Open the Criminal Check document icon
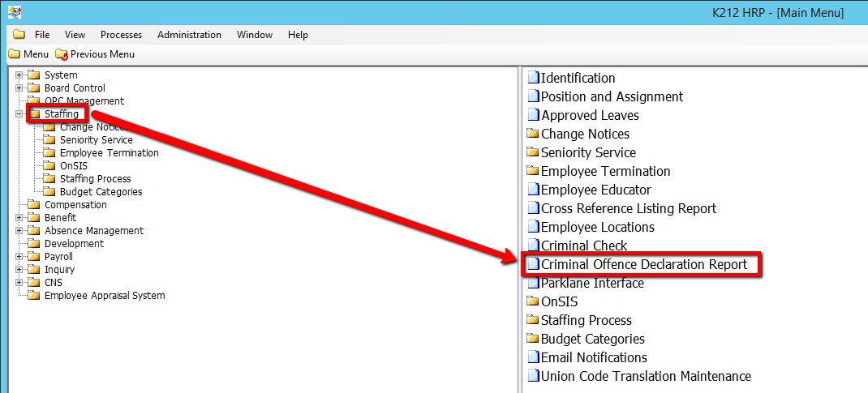The height and width of the screenshot is (393, 868). point(533,246)
